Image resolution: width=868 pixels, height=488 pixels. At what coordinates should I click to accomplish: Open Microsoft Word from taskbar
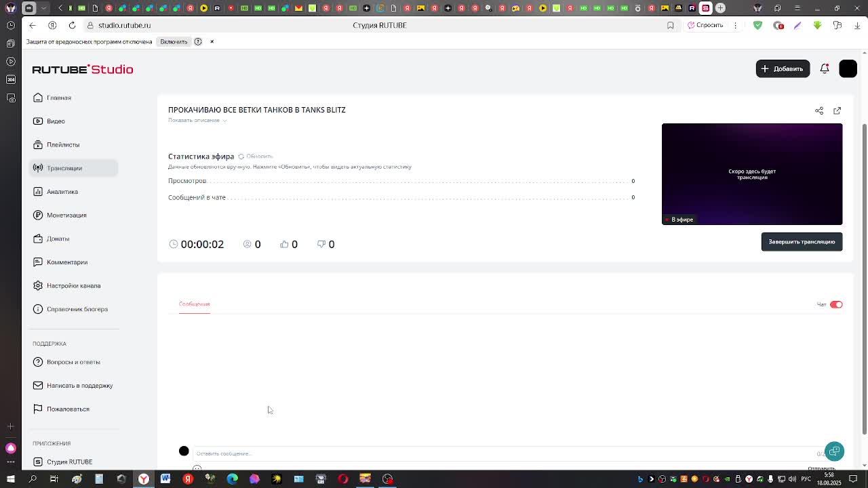click(165, 479)
